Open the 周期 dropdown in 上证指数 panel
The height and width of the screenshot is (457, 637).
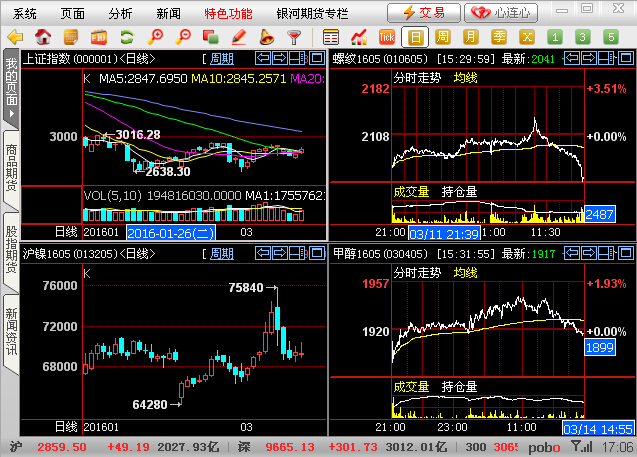coord(219,59)
